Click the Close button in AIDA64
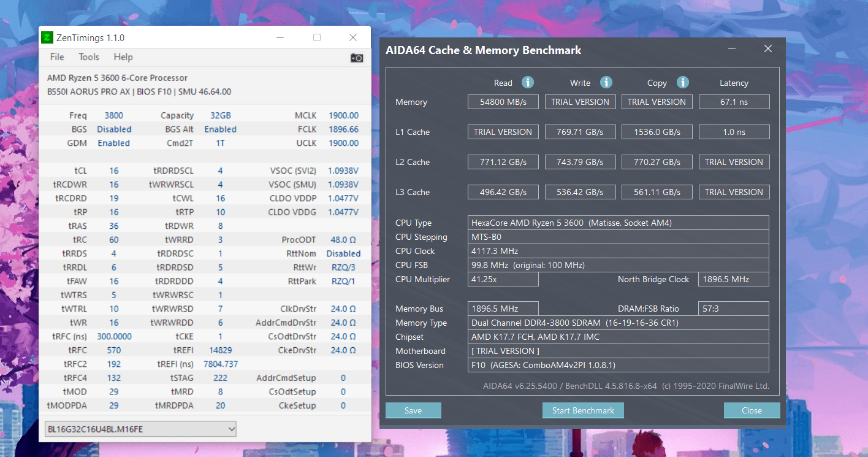 click(x=752, y=410)
